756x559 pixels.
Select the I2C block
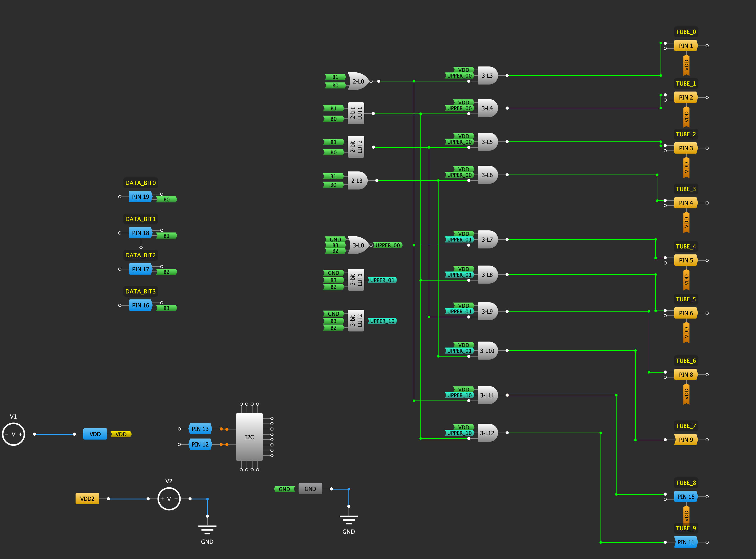(x=249, y=437)
